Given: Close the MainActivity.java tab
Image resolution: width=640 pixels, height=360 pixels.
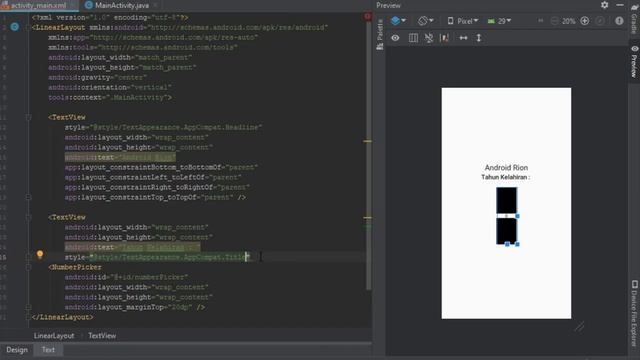Looking at the screenshot, I should (156, 5).
